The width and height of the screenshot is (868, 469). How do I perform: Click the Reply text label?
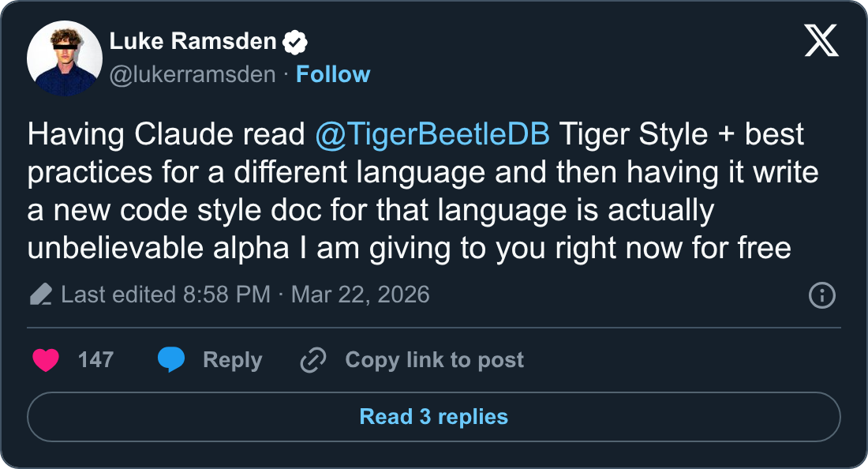coord(232,360)
